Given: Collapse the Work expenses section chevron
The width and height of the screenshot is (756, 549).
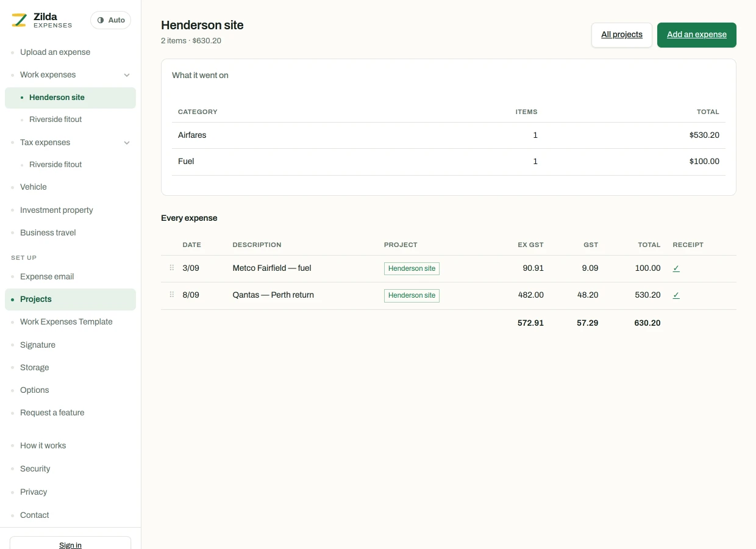Looking at the screenshot, I should pos(127,75).
